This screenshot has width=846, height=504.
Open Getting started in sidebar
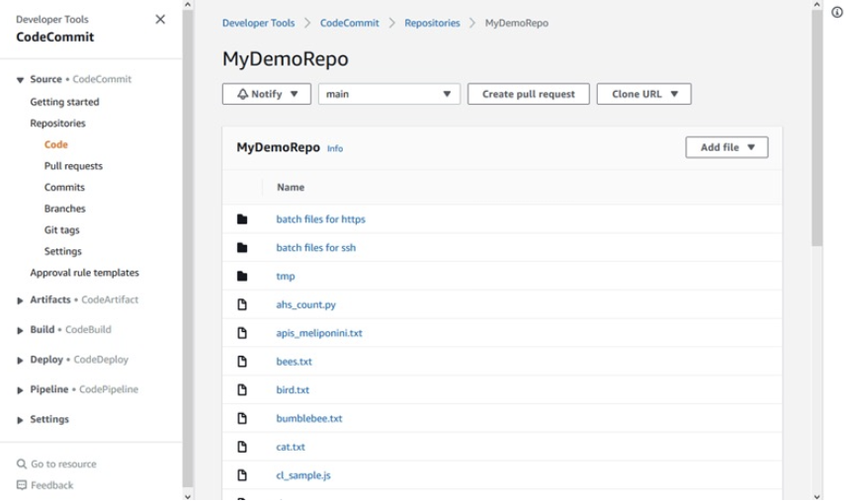(x=65, y=102)
